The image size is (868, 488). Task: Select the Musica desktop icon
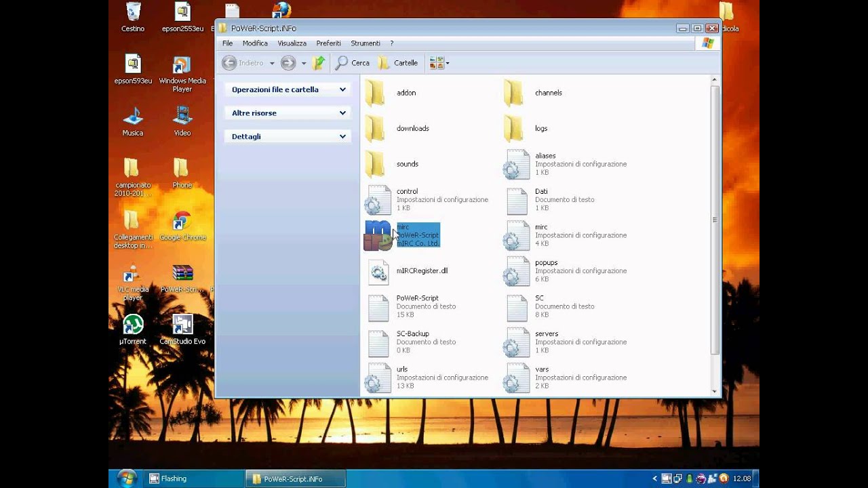(x=133, y=121)
